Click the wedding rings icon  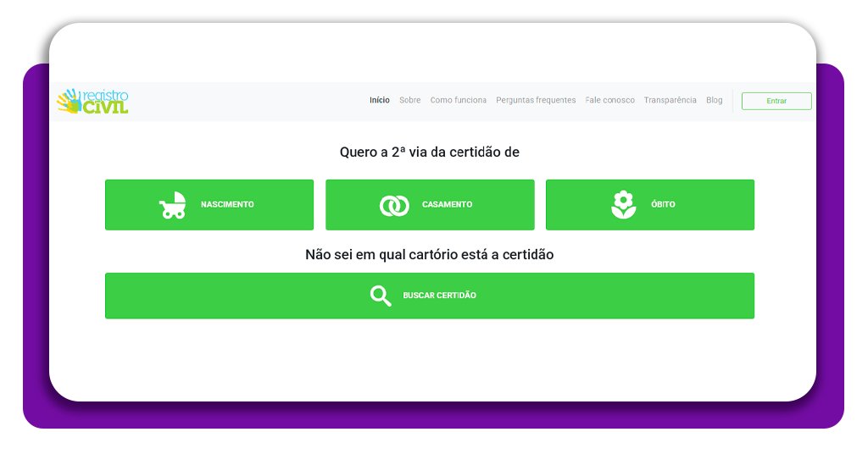(x=394, y=205)
